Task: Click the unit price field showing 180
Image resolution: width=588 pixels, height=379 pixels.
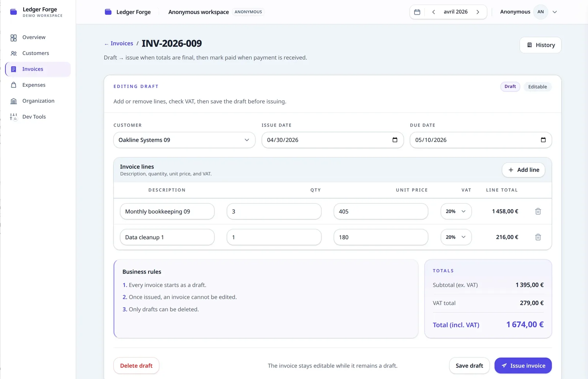Action: click(x=381, y=237)
